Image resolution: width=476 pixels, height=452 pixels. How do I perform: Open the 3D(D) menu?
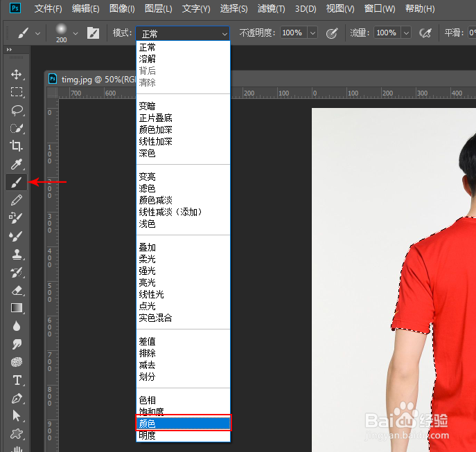pyautogui.click(x=306, y=8)
